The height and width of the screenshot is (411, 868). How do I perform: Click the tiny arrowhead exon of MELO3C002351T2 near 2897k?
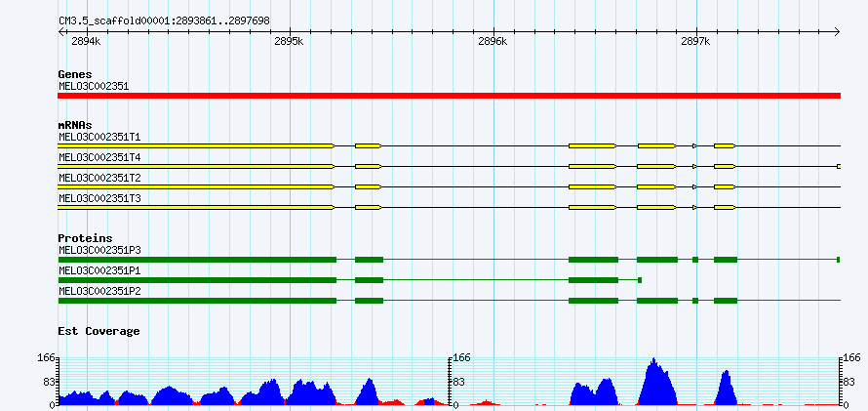point(694,186)
